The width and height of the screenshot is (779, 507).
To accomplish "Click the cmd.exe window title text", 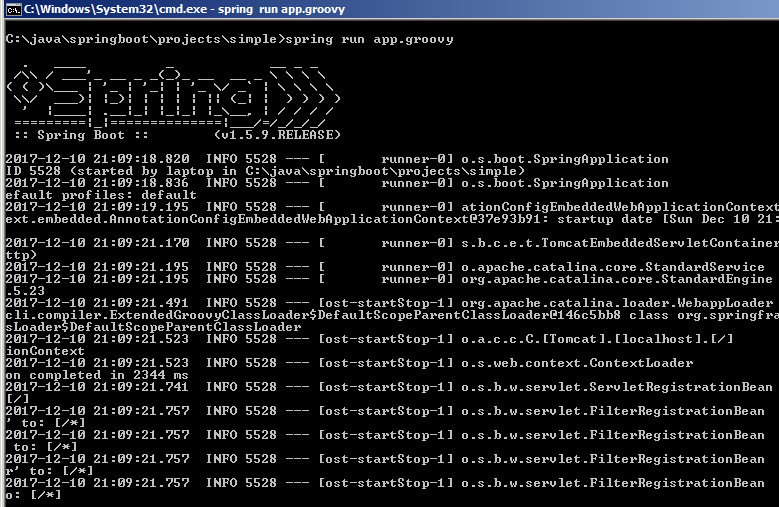I will pos(184,9).
